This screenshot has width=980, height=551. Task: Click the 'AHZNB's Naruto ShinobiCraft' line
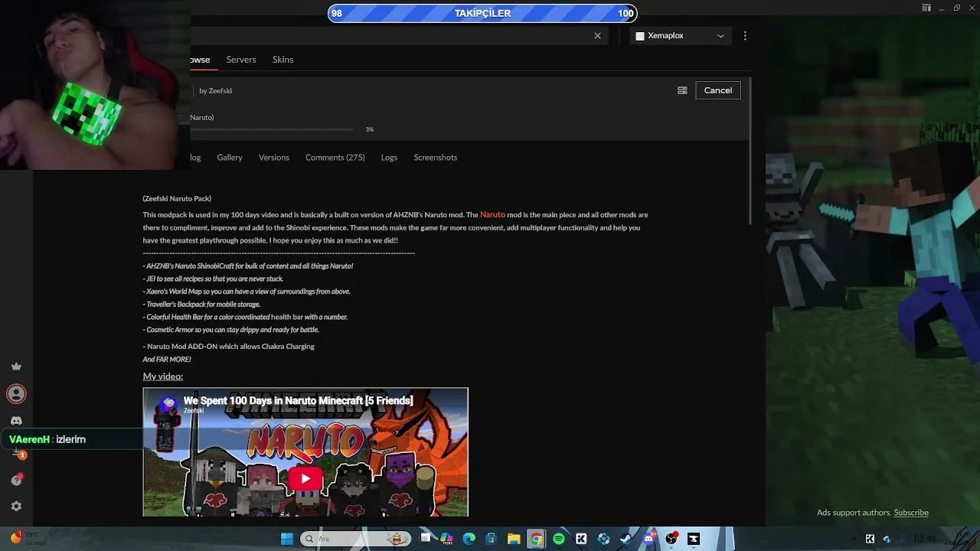[248, 266]
